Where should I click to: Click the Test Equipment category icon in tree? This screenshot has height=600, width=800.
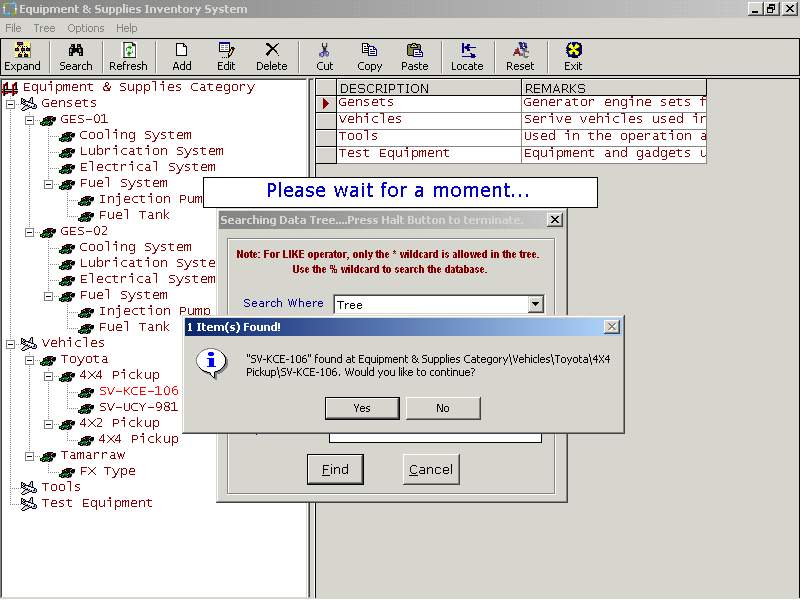point(29,504)
